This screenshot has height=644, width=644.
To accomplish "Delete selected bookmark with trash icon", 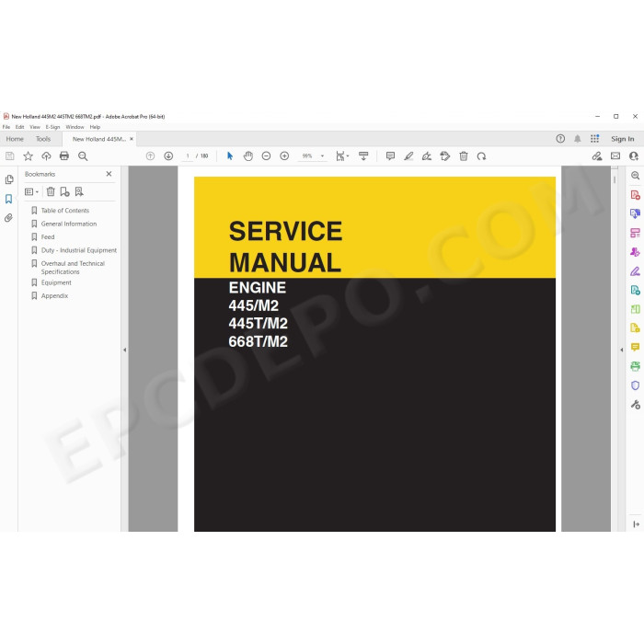I will tap(51, 191).
